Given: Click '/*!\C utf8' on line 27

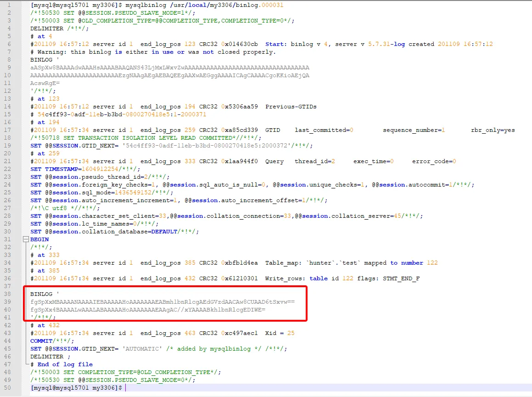Looking at the screenshot, I should pos(49,208).
